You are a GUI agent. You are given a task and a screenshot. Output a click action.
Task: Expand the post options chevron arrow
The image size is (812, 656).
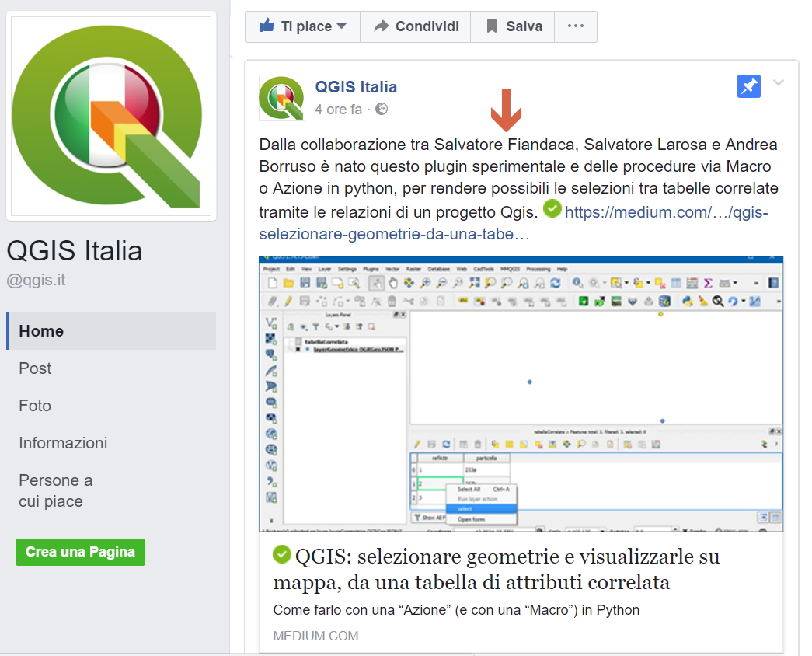pos(779,84)
